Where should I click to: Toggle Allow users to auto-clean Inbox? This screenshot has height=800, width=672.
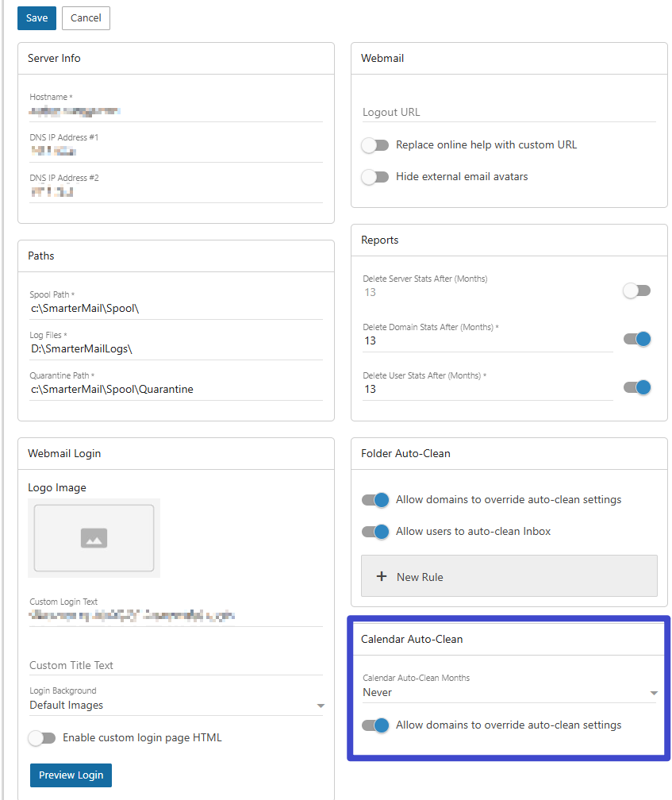coord(374,532)
